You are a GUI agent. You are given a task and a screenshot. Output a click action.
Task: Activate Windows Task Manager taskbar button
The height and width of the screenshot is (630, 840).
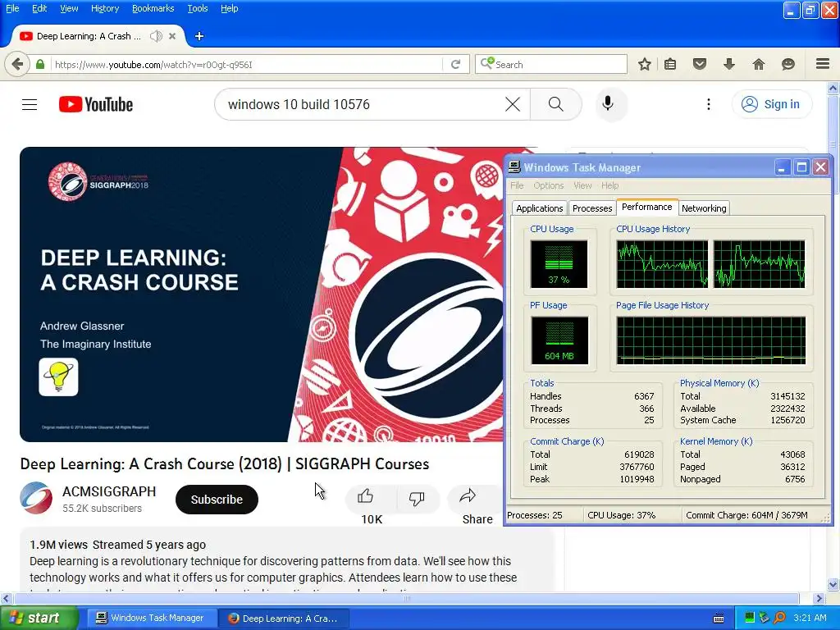pos(151,618)
